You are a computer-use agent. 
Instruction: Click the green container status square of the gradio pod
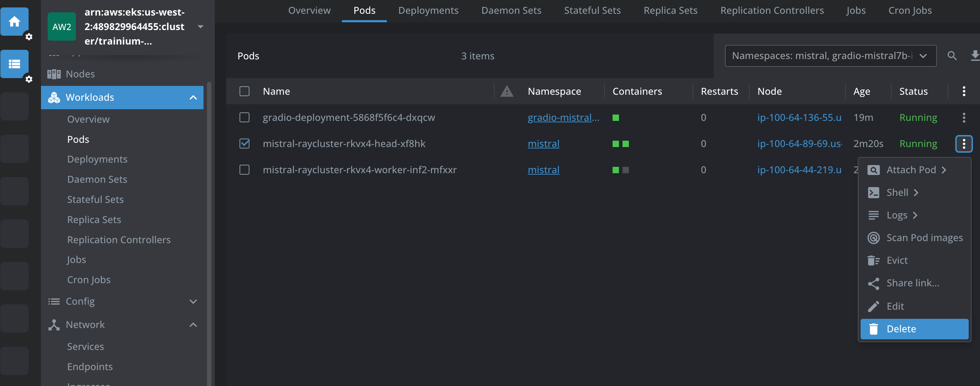615,118
